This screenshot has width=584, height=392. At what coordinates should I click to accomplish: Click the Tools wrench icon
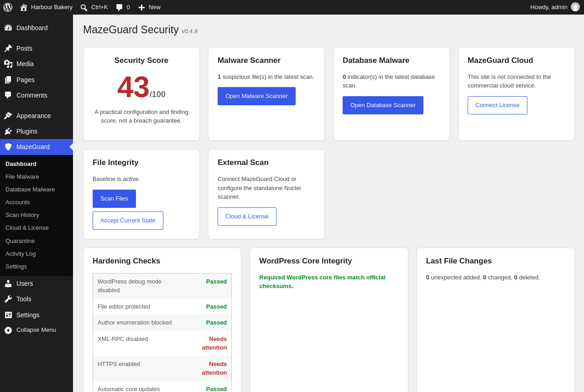(x=8, y=299)
